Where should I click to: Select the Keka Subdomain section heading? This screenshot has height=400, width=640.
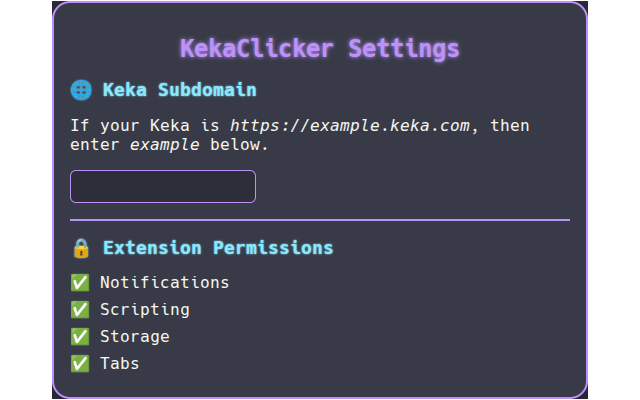click(179, 90)
